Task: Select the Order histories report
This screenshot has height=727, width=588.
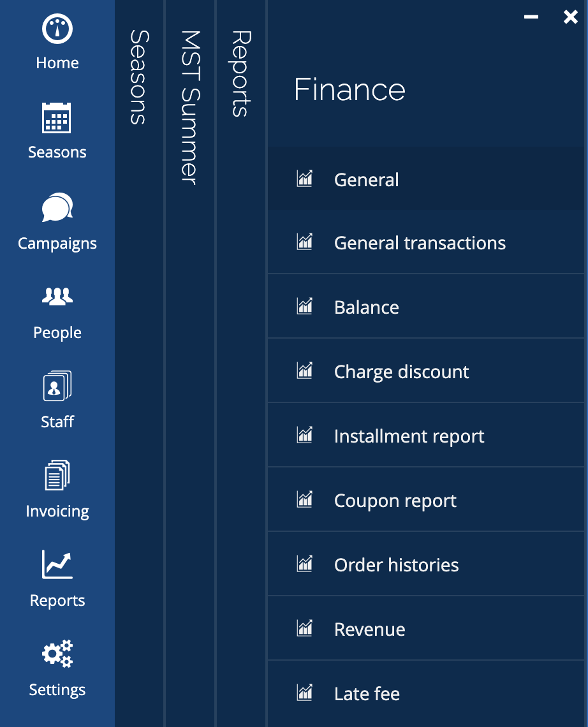Action: [396, 565]
